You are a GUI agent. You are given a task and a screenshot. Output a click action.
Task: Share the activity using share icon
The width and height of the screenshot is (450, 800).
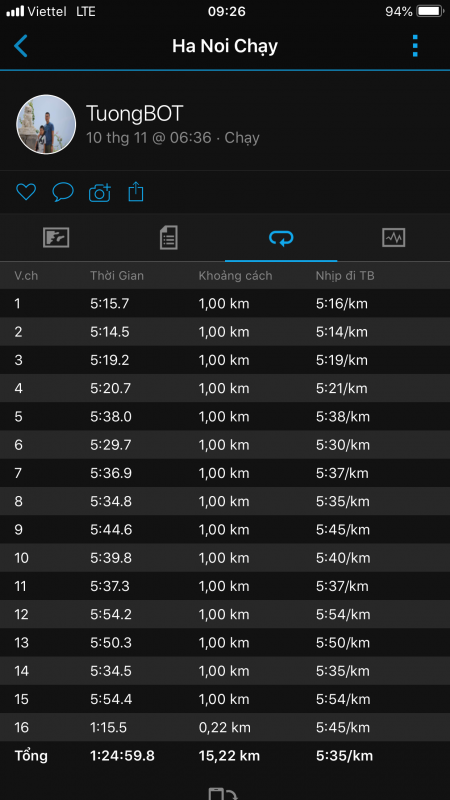click(x=136, y=192)
